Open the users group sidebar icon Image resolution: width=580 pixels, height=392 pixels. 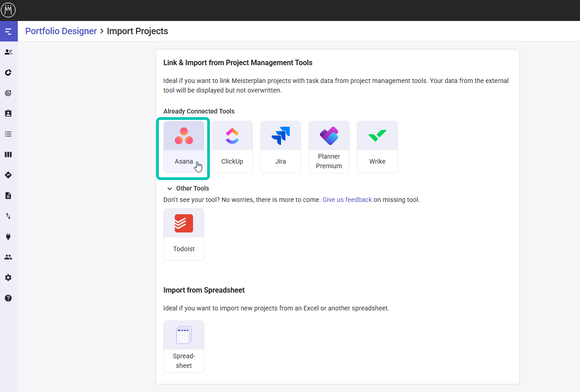pyautogui.click(x=8, y=257)
